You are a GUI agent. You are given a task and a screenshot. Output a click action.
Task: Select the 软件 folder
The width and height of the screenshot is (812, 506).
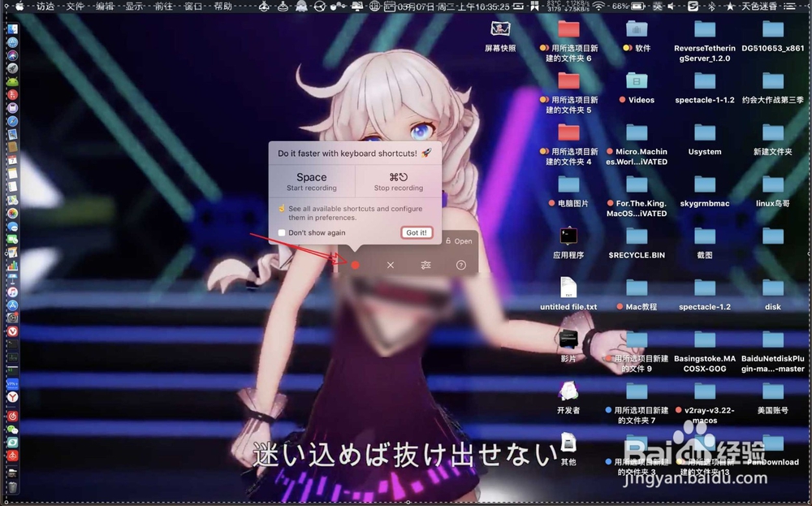click(637, 29)
